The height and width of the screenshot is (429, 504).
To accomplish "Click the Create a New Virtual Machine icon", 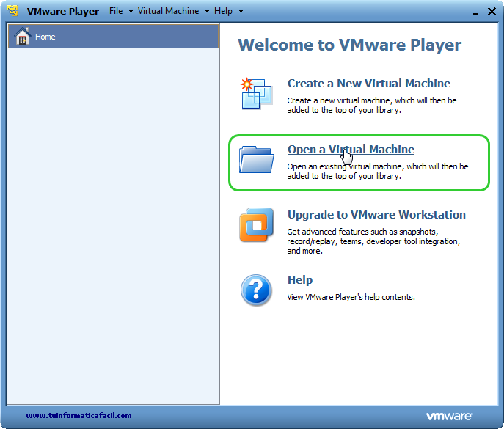I will (256, 93).
